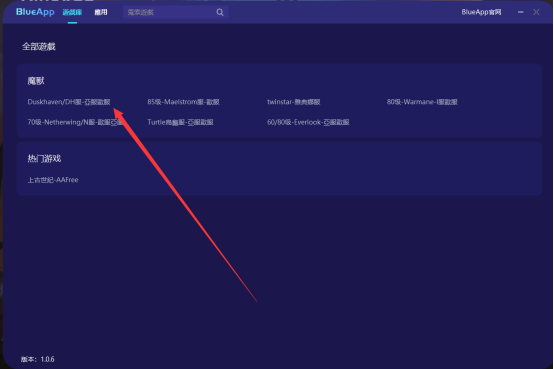
Task: Click the 热门游戏 category header
Action: (45, 159)
